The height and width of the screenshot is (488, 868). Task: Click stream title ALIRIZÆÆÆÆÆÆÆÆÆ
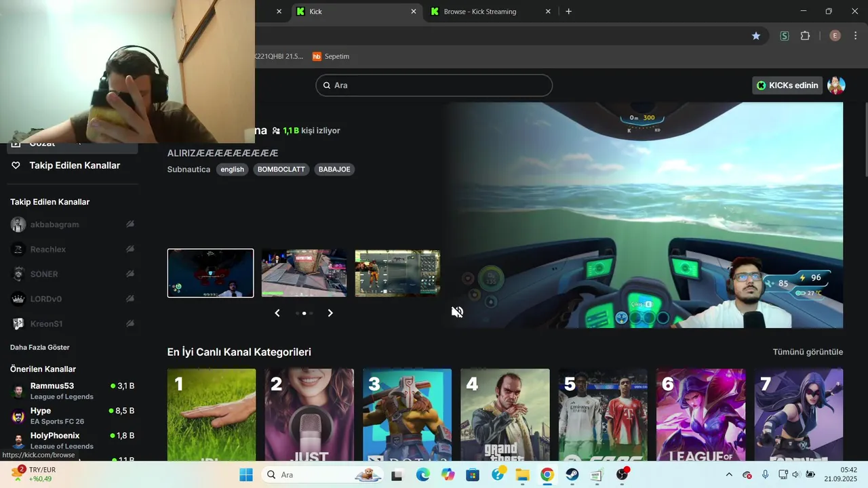click(222, 153)
